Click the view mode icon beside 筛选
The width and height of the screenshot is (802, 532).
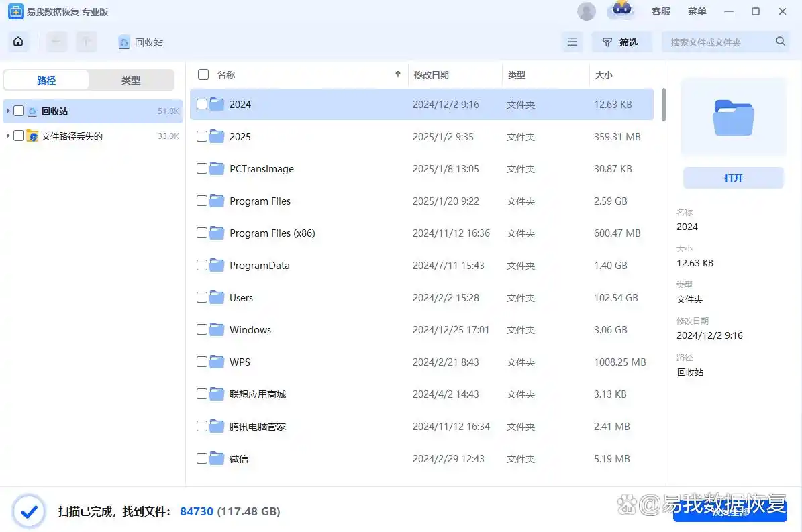coord(572,41)
